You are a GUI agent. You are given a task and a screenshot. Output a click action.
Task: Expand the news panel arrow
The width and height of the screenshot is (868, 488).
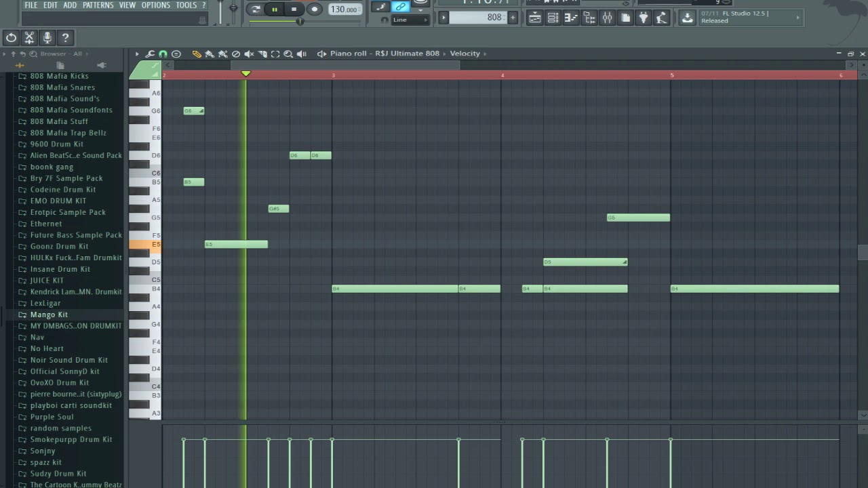point(797,18)
